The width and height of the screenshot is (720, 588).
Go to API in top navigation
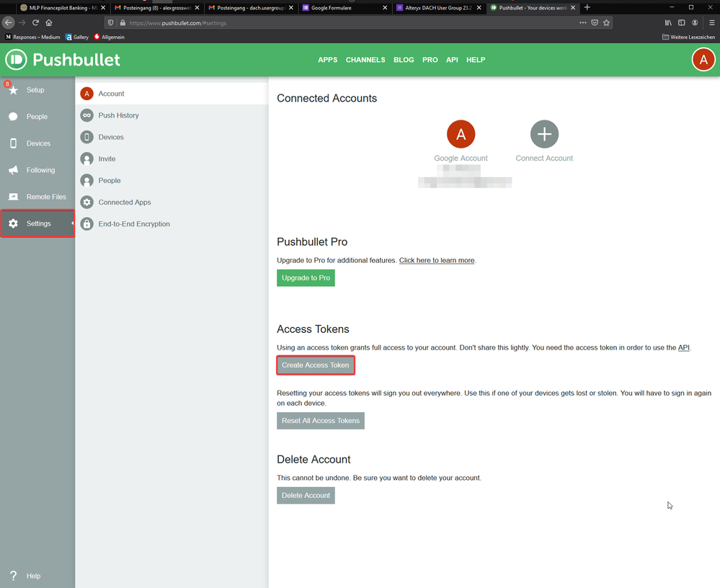point(452,60)
